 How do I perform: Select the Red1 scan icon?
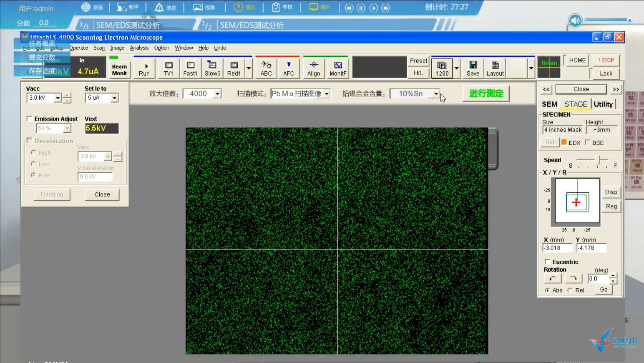pyautogui.click(x=234, y=69)
